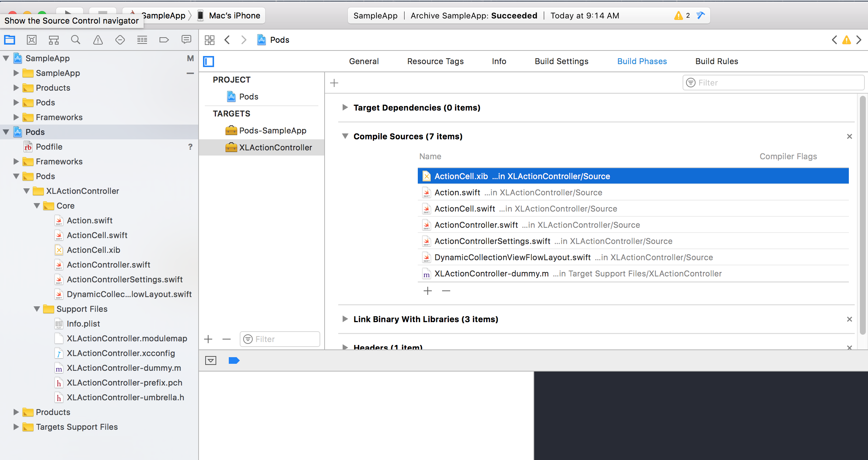Open the Info tab
The height and width of the screenshot is (460, 868).
(499, 61)
